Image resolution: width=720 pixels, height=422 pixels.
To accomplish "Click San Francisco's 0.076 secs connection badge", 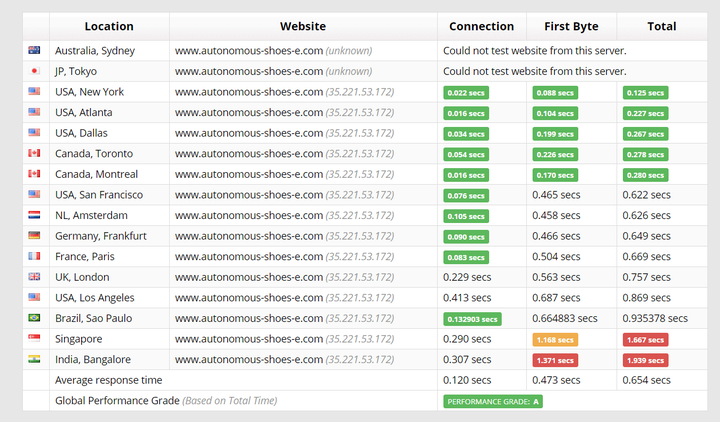I will point(466,196).
